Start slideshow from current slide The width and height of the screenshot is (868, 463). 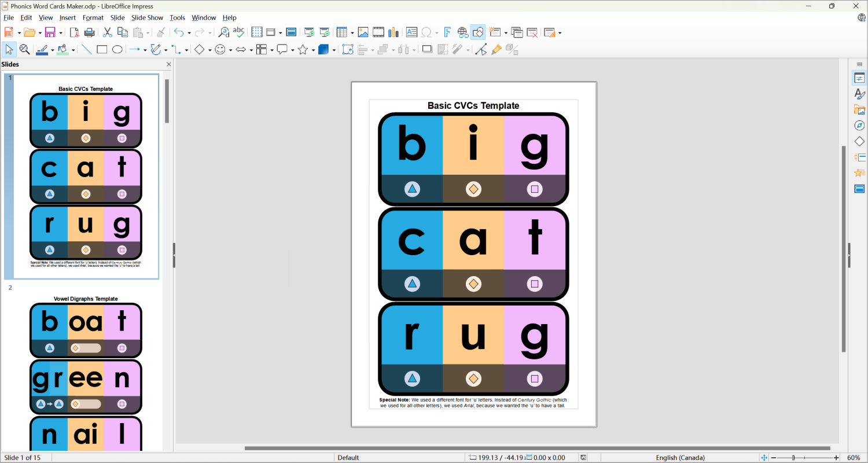(x=325, y=32)
